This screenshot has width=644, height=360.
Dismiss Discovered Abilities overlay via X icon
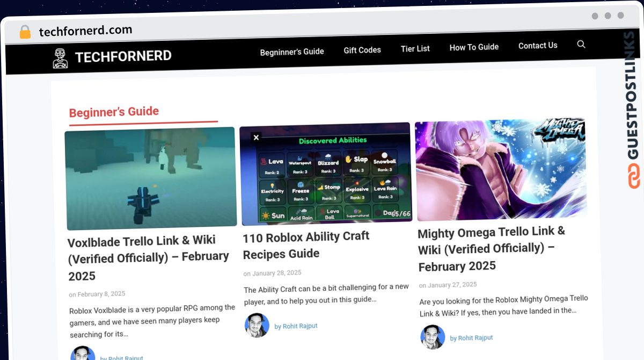tap(256, 137)
